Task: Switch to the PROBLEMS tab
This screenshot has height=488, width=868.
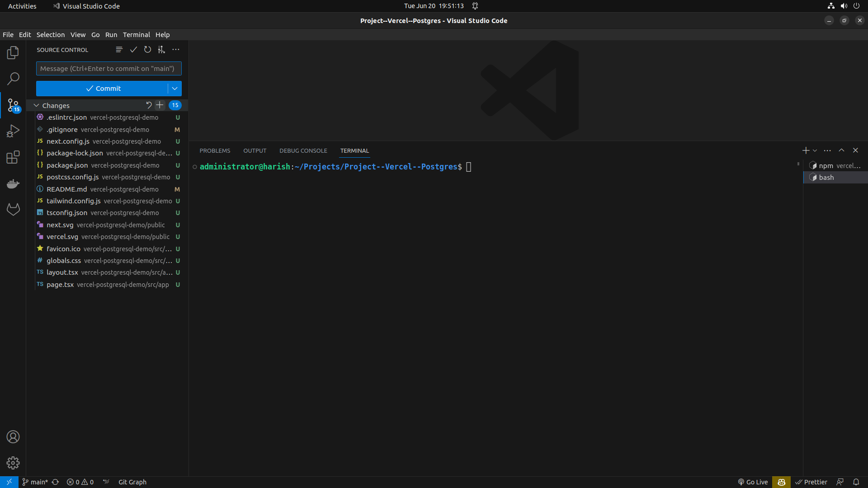Action: point(215,150)
